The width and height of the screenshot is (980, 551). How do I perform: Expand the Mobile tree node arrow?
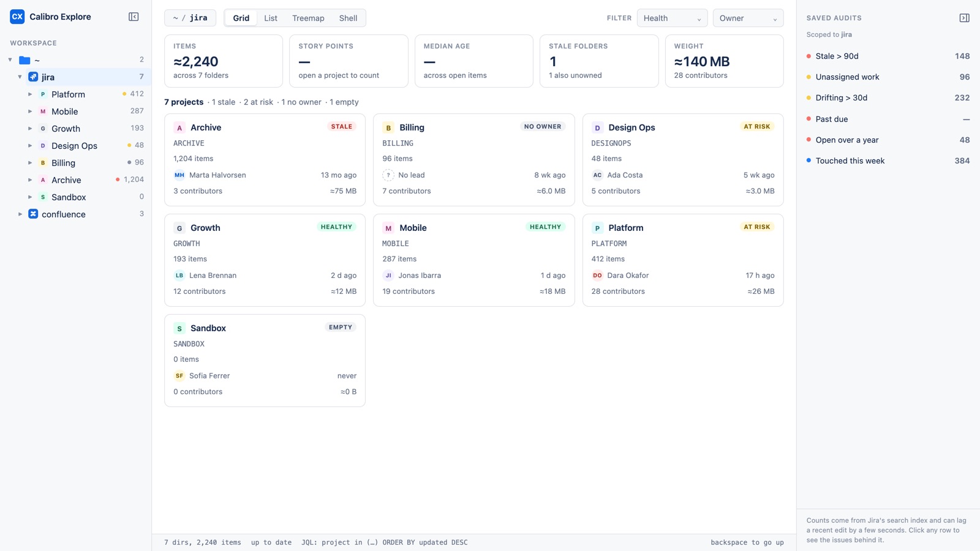coord(30,111)
